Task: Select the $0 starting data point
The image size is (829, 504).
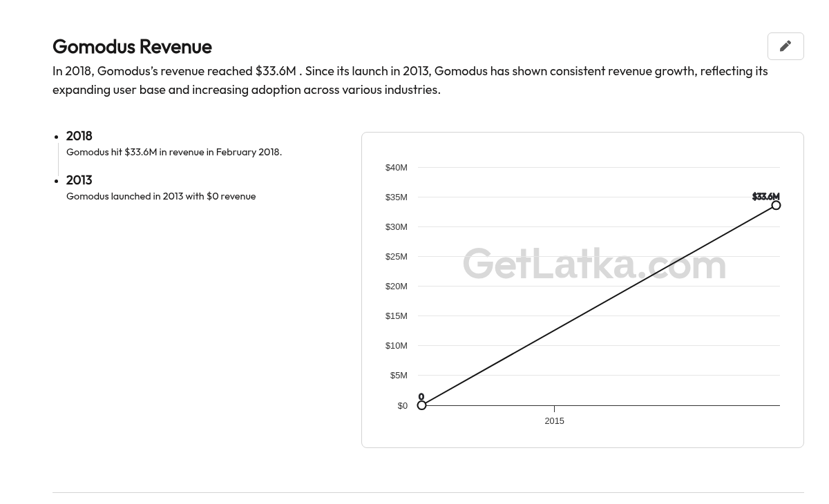Action: [x=421, y=405]
